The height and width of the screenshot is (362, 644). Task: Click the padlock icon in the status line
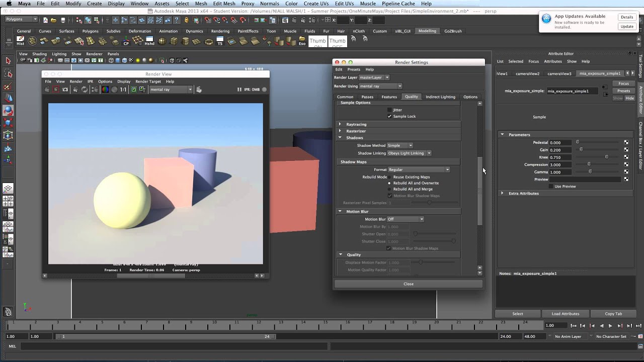click(x=186, y=20)
